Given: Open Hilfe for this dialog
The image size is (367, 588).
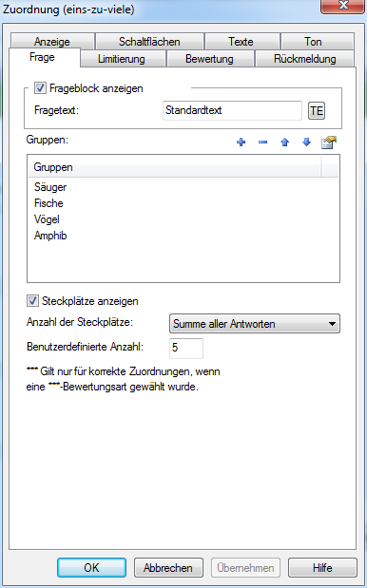Looking at the screenshot, I should click(x=322, y=568).
